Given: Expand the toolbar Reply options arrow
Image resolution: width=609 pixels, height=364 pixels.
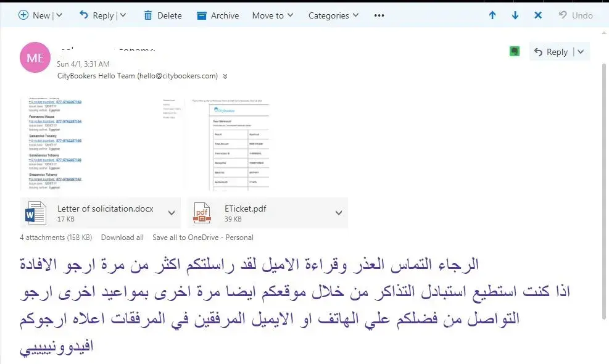Looking at the screenshot, I should [123, 15].
